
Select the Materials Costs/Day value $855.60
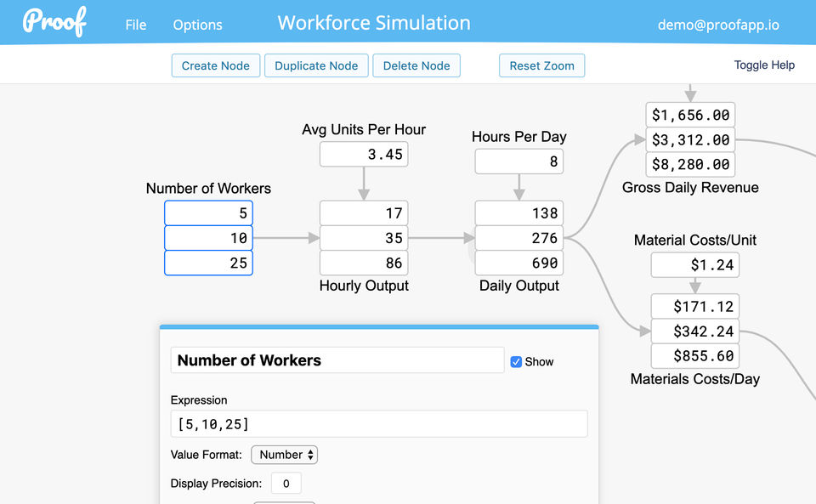pyautogui.click(x=694, y=356)
